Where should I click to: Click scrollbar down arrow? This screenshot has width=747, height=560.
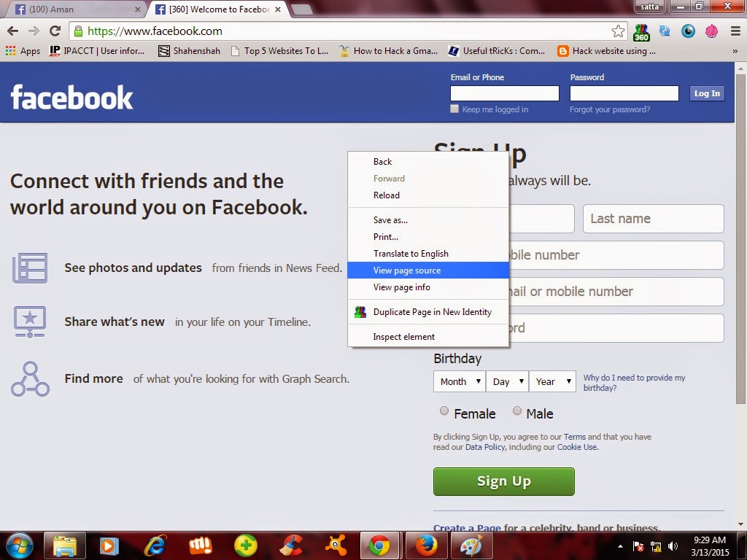click(740, 524)
